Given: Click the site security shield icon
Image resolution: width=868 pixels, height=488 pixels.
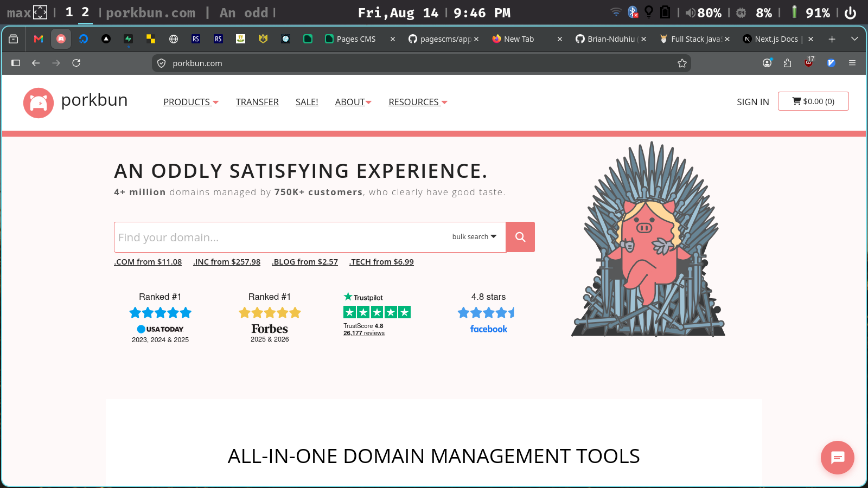Looking at the screenshot, I should [x=161, y=63].
